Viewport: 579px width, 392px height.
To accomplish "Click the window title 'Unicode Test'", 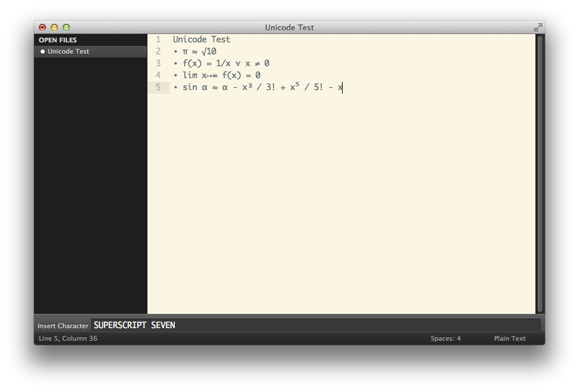I will tap(289, 27).
